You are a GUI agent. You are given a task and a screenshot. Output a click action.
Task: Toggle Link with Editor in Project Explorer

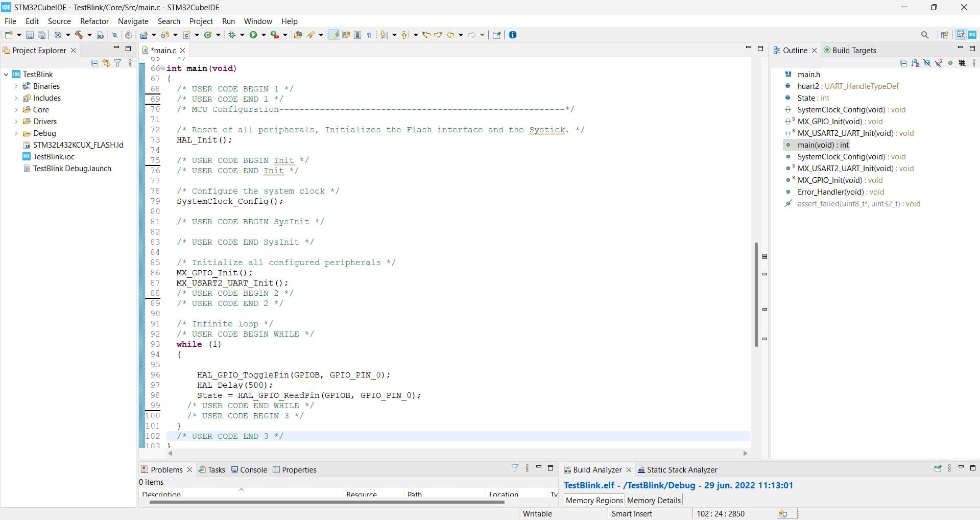point(106,63)
